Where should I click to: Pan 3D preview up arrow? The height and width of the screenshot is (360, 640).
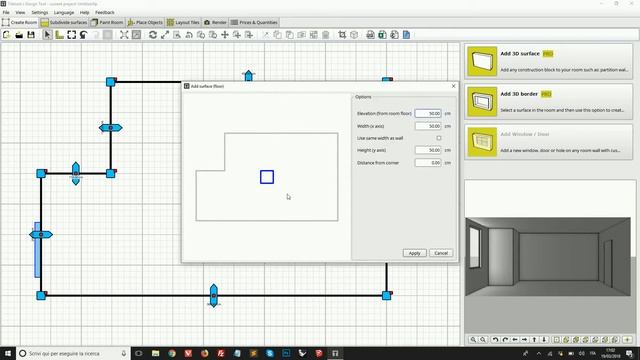[x=535, y=340]
